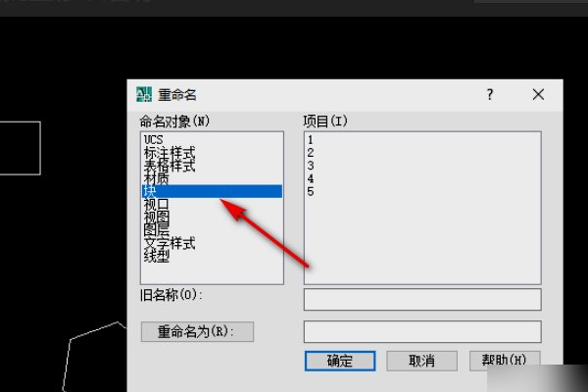Screen dimensions: 588x392
Task: Click the AutoCAD icon in Rename dialog title
Action: click(x=144, y=94)
